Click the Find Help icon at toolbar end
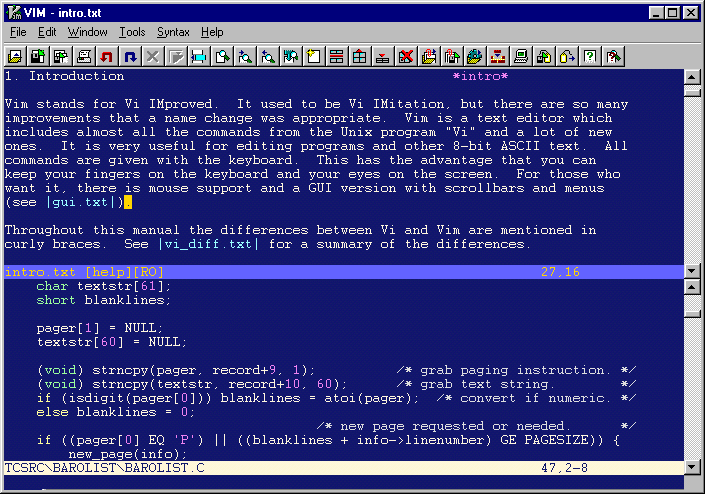Screen dimensions: 705x494 click(x=613, y=56)
